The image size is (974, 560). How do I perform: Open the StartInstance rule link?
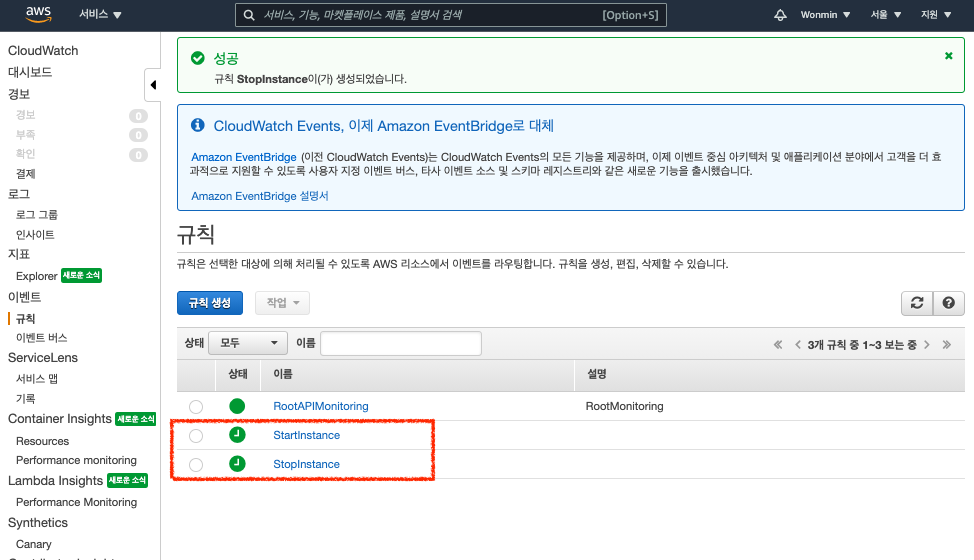(x=306, y=435)
